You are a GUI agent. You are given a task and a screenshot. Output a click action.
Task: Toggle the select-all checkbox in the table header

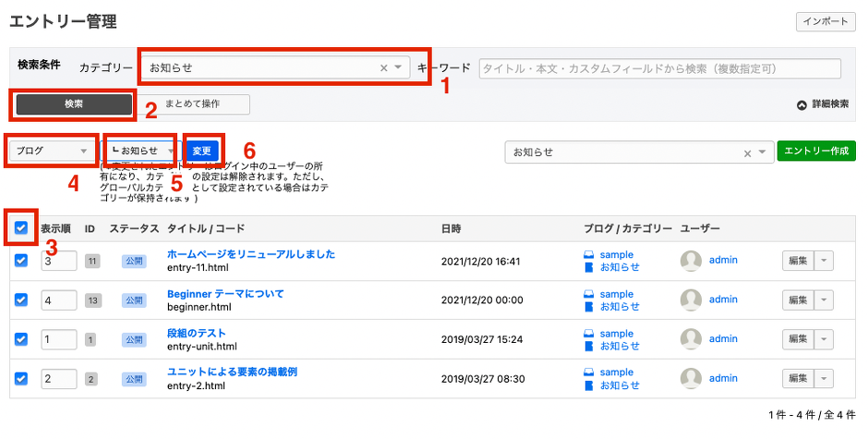tap(21, 227)
